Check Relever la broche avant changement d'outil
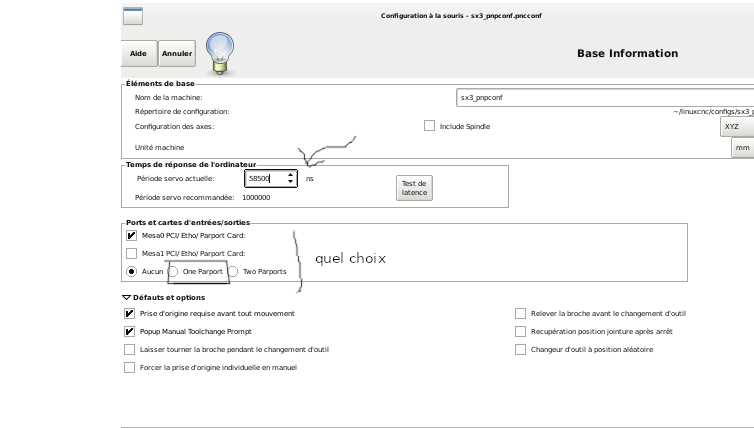754x428 pixels. [520, 314]
